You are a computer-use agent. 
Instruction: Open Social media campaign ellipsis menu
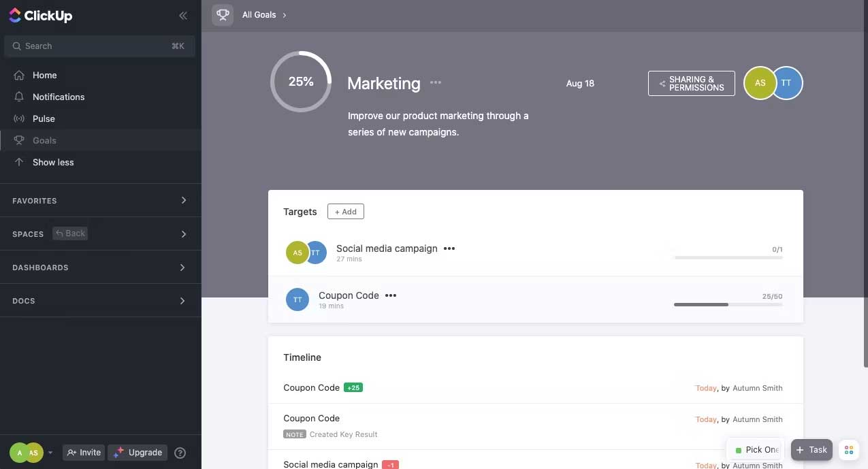(x=449, y=248)
